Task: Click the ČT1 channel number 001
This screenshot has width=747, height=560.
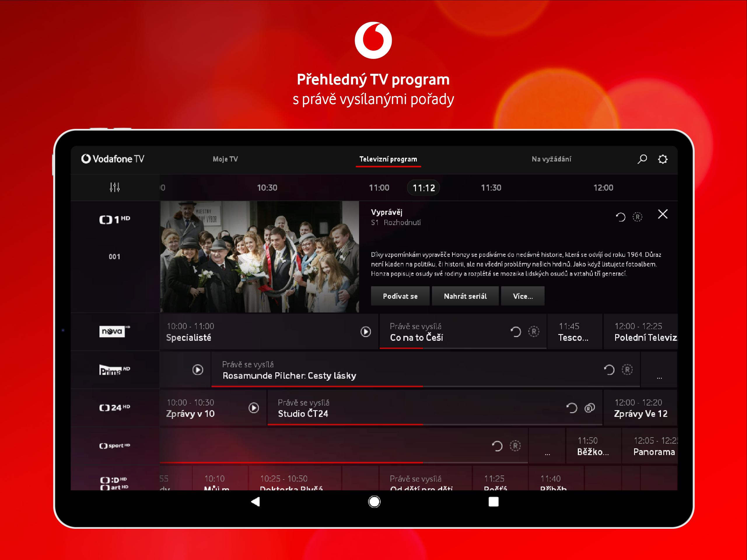Action: click(x=114, y=257)
